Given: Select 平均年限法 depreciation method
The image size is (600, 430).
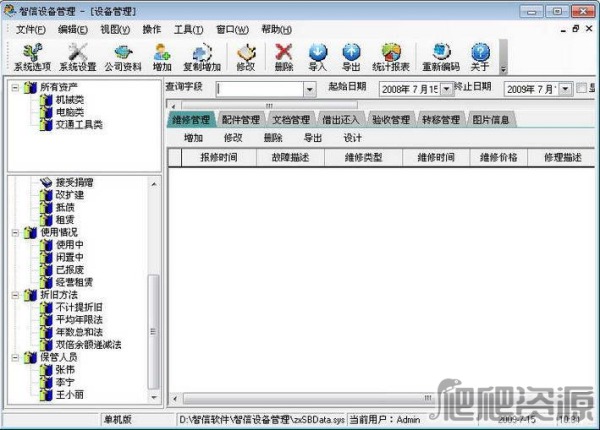Looking at the screenshot, I should pyautogui.click(x=79, y=319).
